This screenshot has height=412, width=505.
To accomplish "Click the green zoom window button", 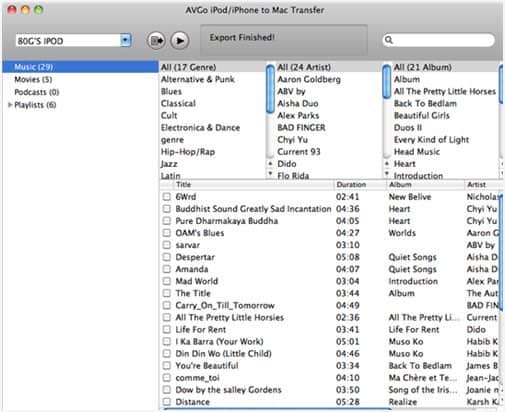I will click(39, 9).
